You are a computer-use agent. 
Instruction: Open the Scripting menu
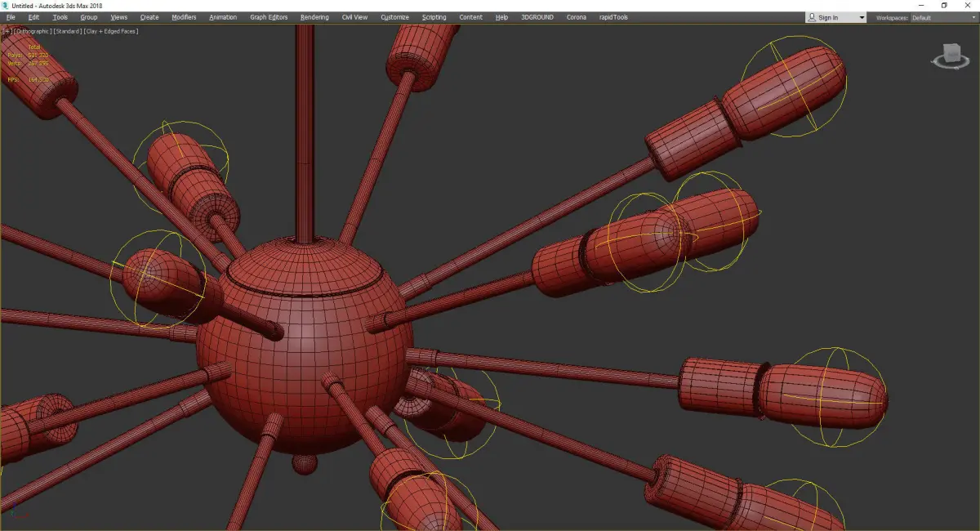coord(434,17)
